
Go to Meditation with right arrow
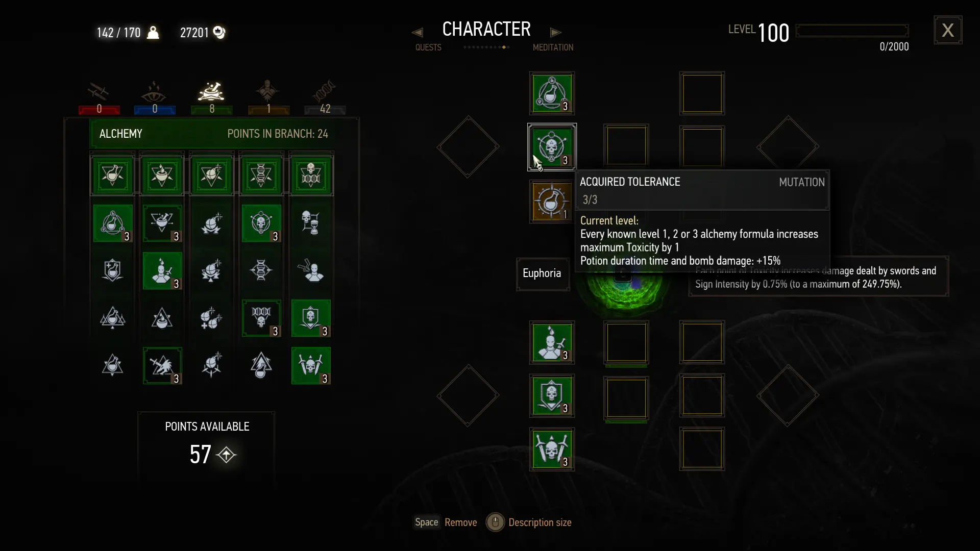556,33
